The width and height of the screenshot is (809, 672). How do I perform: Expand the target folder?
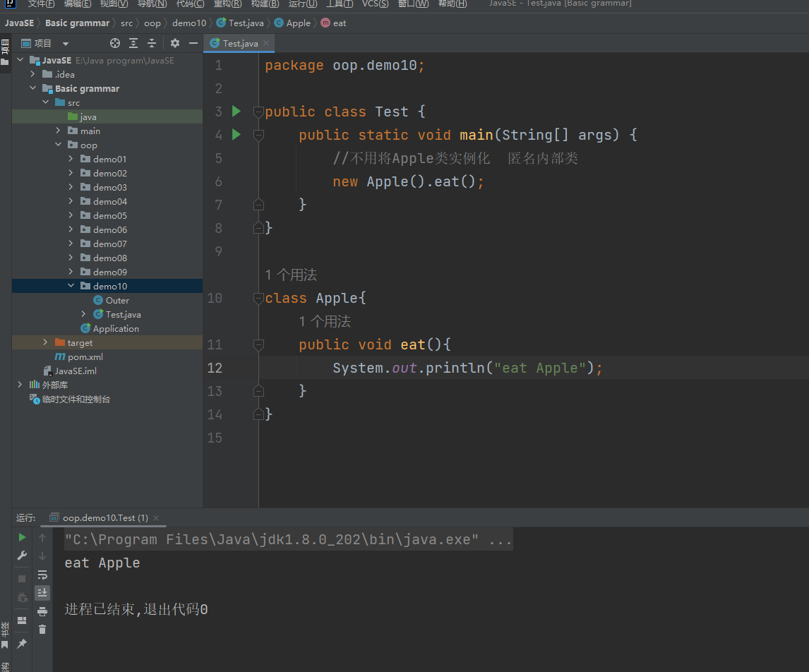[x=46, y=342]
